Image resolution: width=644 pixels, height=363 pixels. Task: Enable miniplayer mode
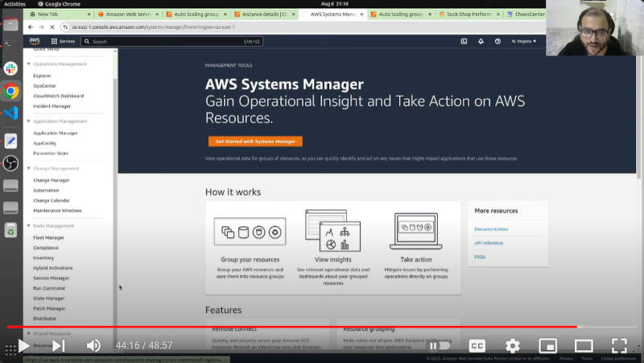548,346
